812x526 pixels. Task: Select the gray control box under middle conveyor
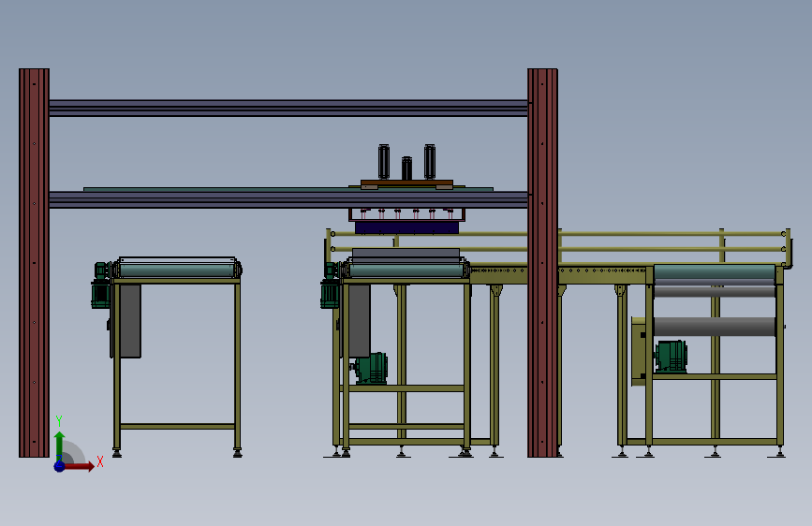(358, 321)
